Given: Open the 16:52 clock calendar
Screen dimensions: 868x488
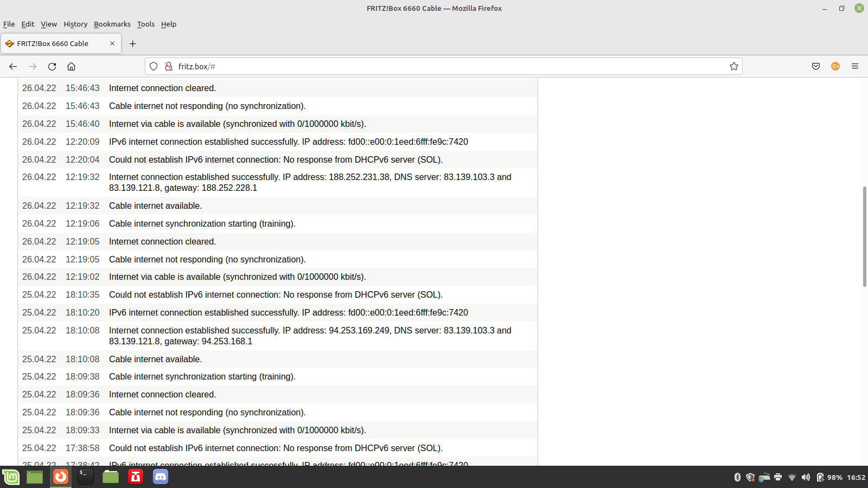Looking at the screenshot, I should pos(856,477).
